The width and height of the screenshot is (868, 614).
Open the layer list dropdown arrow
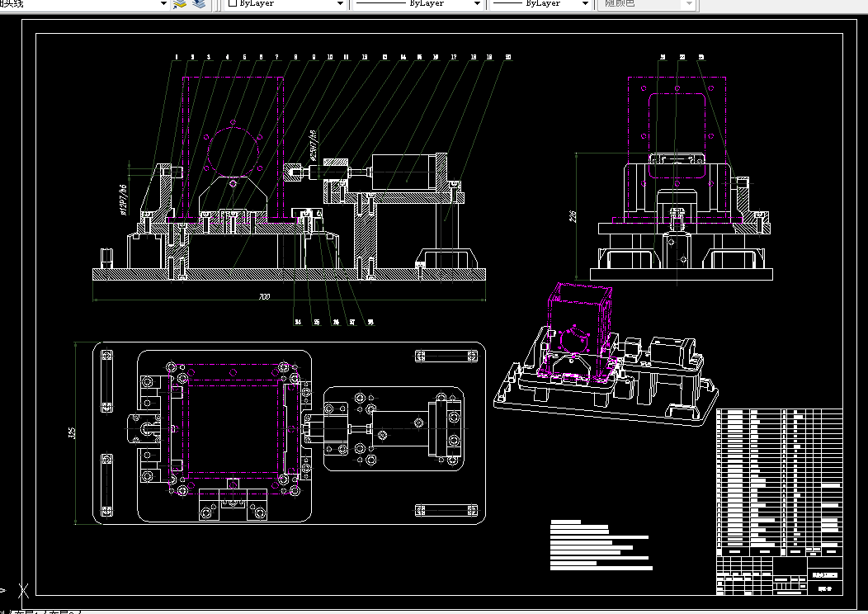coord(163,4)
